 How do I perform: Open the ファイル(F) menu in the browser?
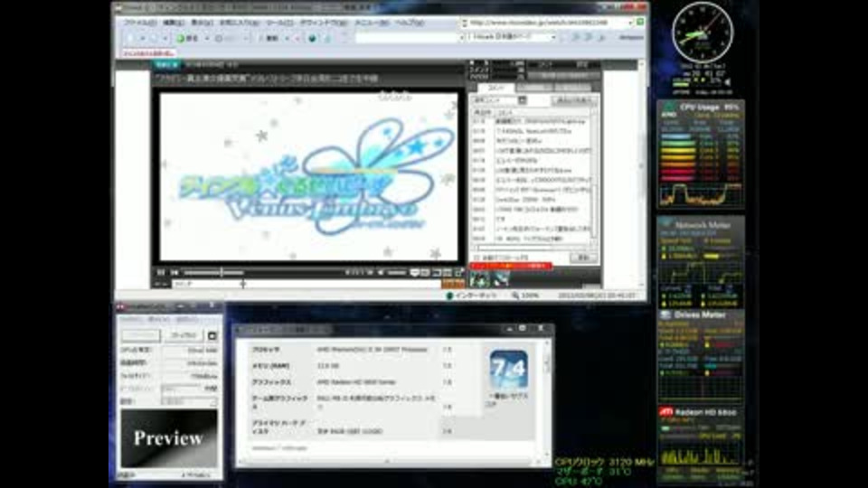pyautogui.click(x=140, y=23)
